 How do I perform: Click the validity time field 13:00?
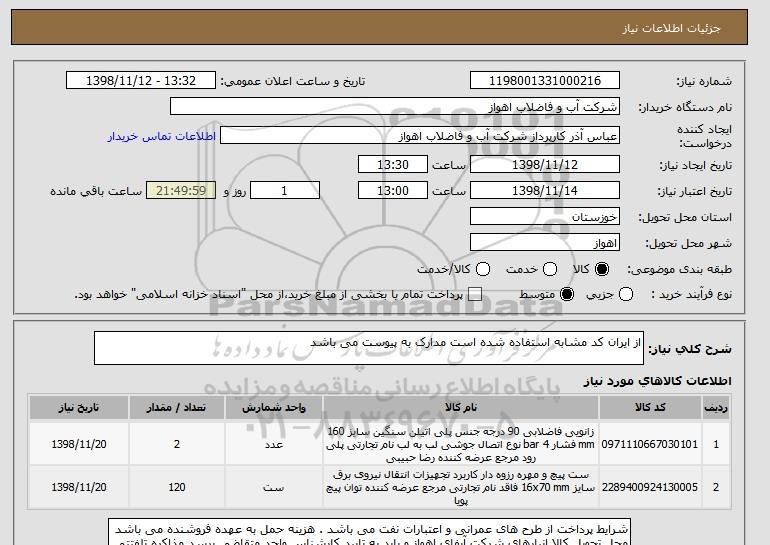[x=393, y=191]
